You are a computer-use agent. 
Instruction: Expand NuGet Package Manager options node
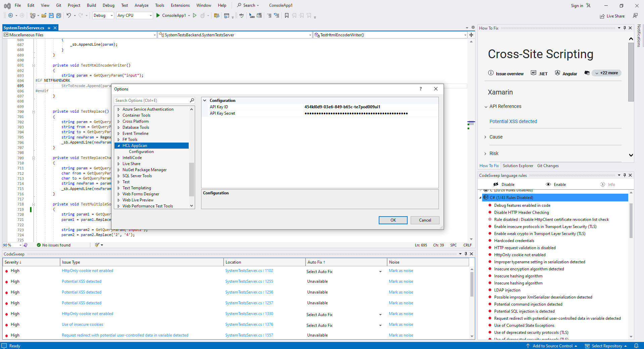[119, 170]
